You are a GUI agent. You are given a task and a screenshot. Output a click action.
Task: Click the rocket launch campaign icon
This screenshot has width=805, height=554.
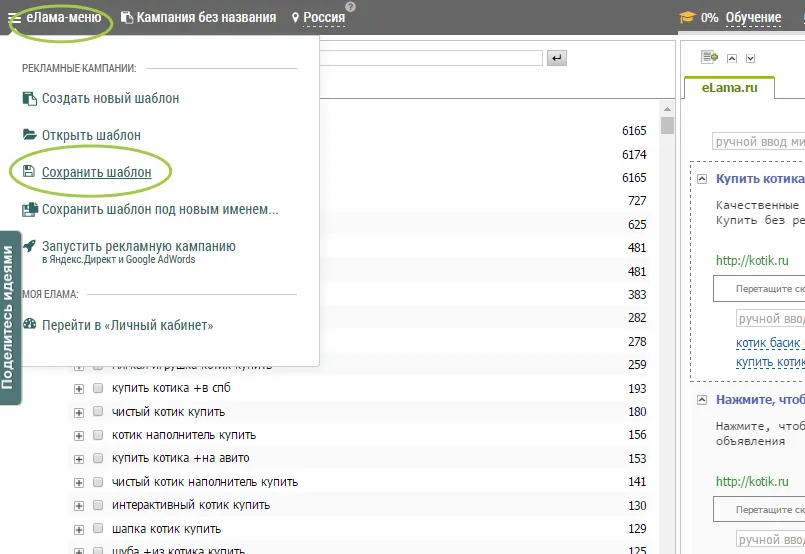pyautogui.click(x=30, y=246)
